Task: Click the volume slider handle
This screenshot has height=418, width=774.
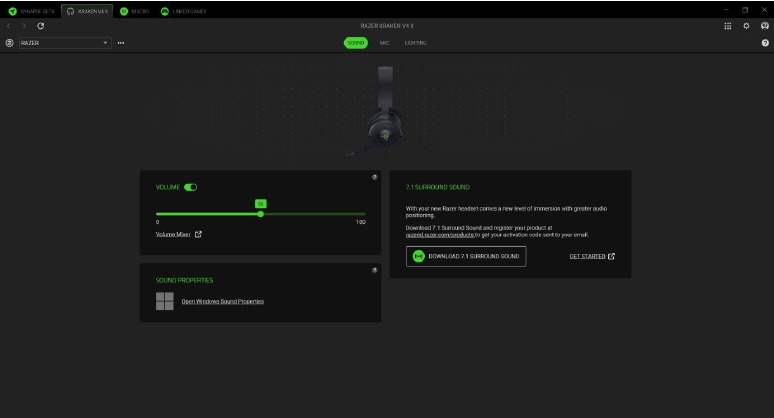Action: pos(261,214)
